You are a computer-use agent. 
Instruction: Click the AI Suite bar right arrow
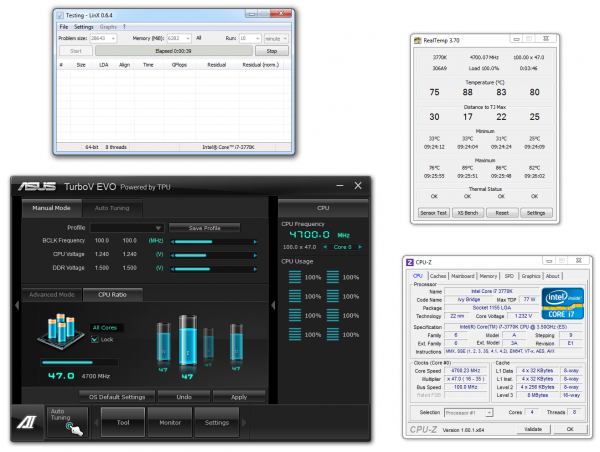tap(244, 423)
